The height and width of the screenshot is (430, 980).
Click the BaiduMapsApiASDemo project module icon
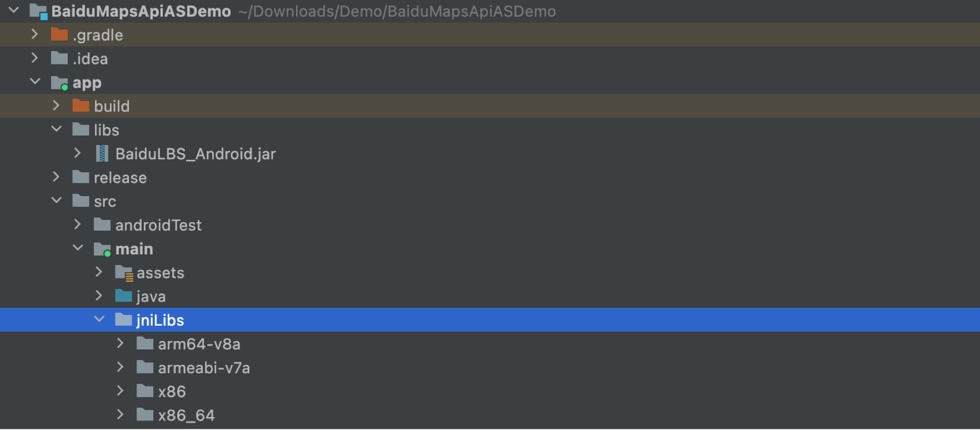(x=38, y=11)
